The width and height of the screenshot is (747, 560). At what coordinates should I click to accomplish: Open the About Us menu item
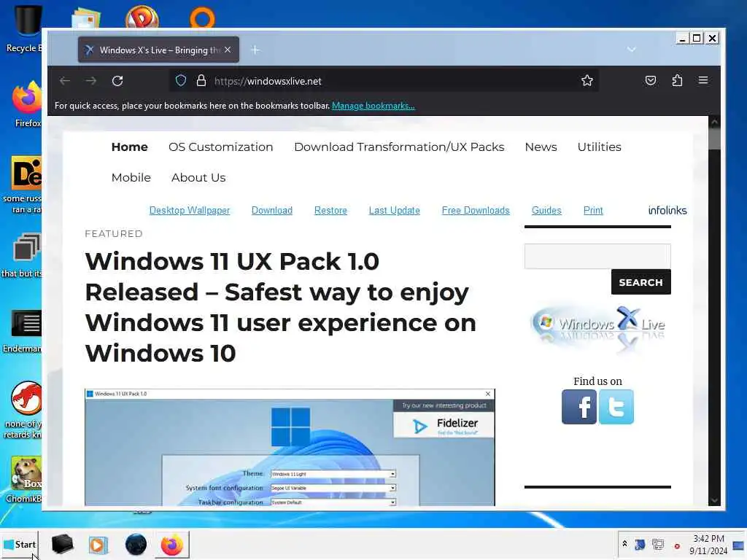click(198, 177)
